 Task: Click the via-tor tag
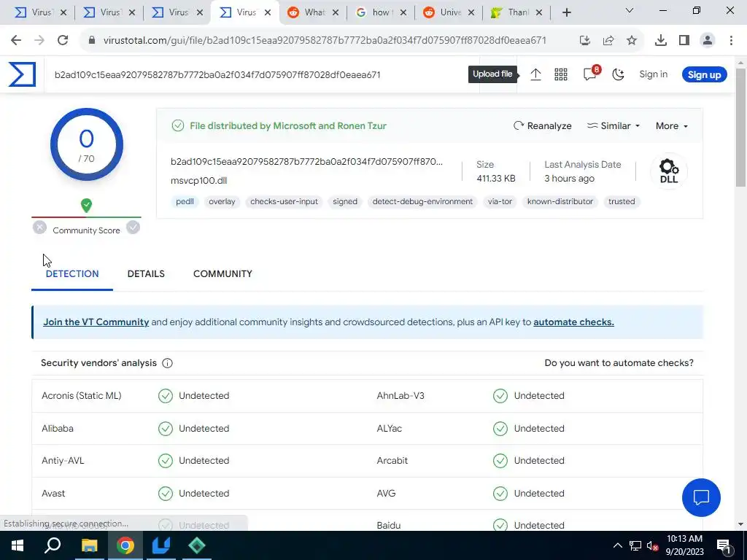500,201
